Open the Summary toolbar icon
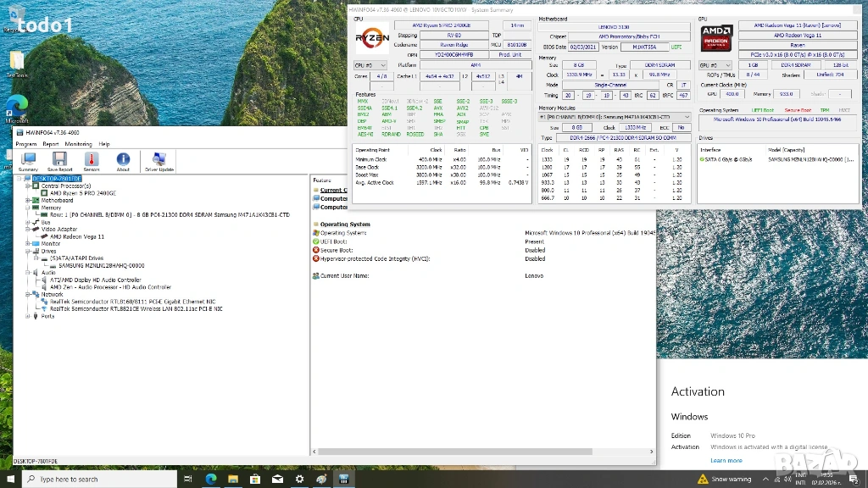Screen dimensions: 868x488 click(28, 161)
